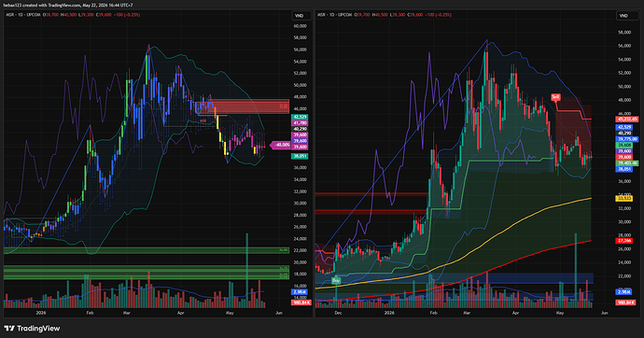Click the 60,000 price axis tick on left chart
The height and width of the screenshot is (338, 644).
point(300,26)
